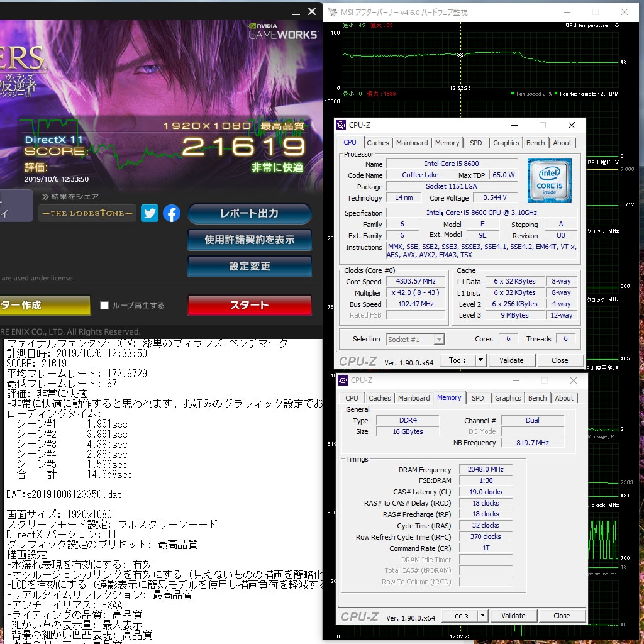644x644 pixels.
Task: Open Mainboard tab in lower CPU-Z window
Action: pyautogui.click(x=414, y=398)
